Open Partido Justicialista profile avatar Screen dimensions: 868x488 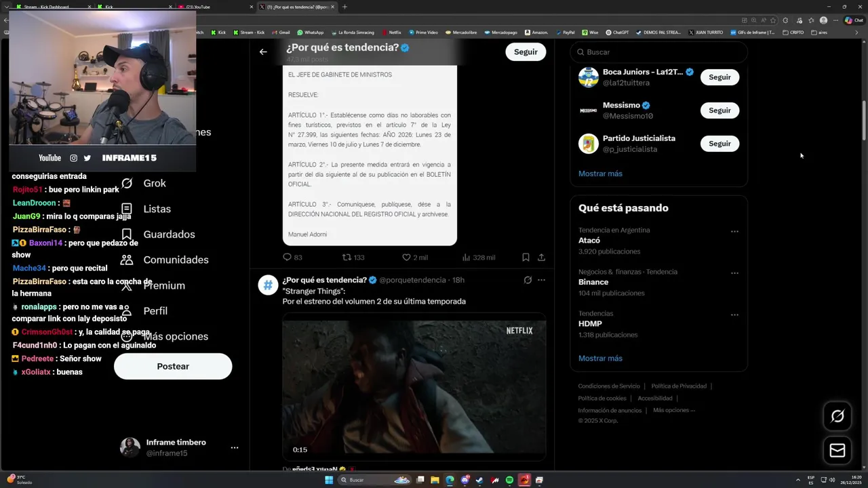tap(589, 144)
